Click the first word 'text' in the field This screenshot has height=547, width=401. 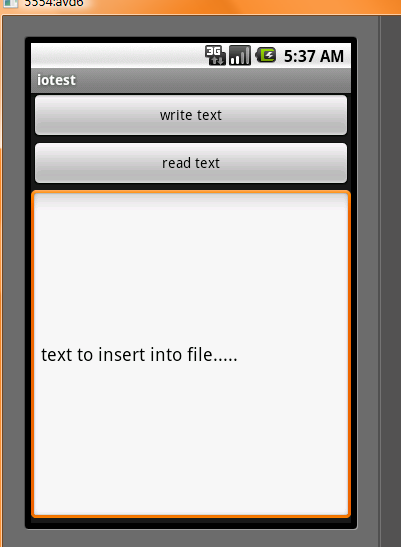[x=56, y=355]
